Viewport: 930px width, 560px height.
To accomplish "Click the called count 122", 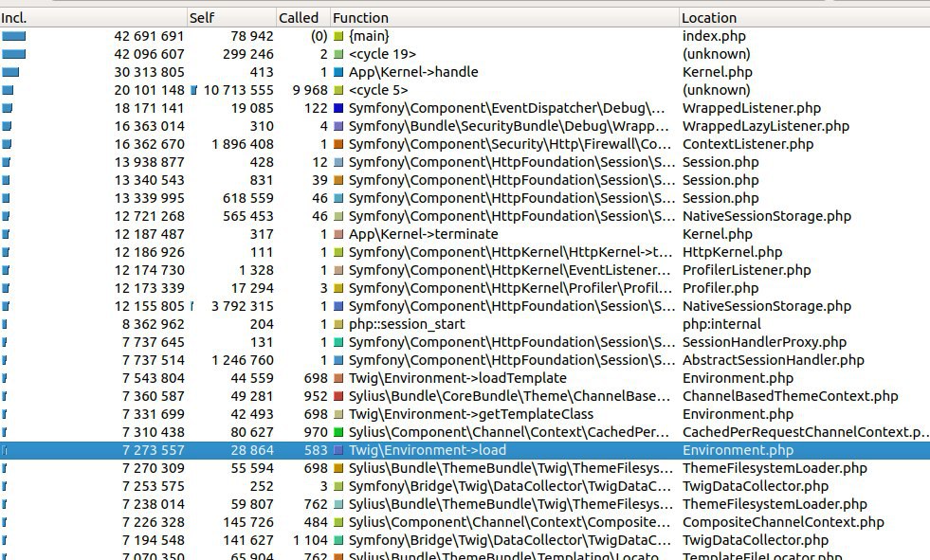I will tap(316, 108).
